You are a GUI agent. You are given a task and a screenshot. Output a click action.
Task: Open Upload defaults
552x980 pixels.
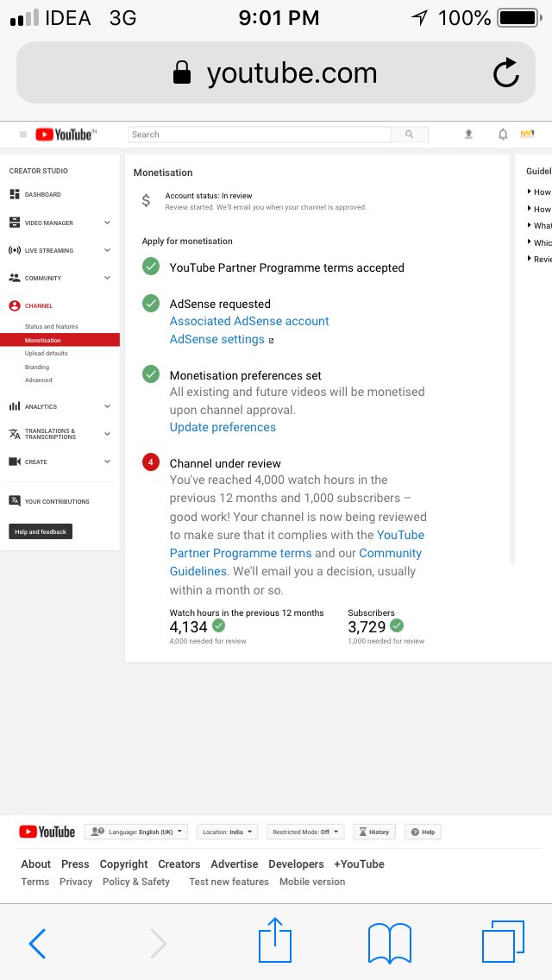47,353
